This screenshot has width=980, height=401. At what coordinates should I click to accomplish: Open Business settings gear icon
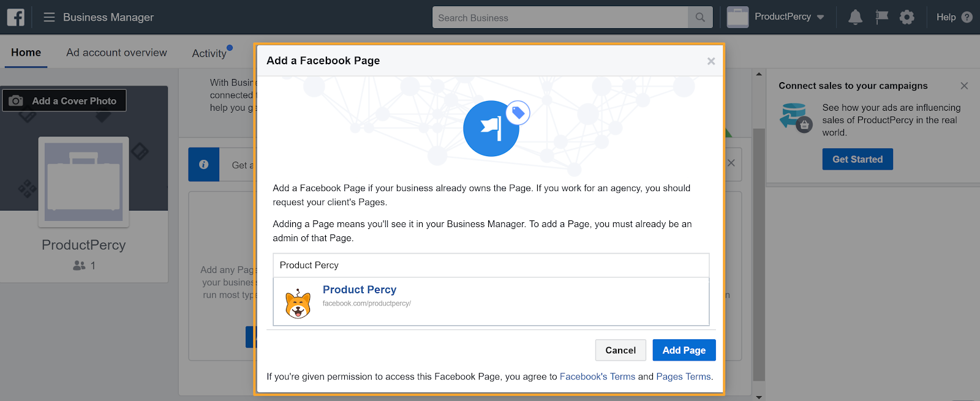[907, 17]
